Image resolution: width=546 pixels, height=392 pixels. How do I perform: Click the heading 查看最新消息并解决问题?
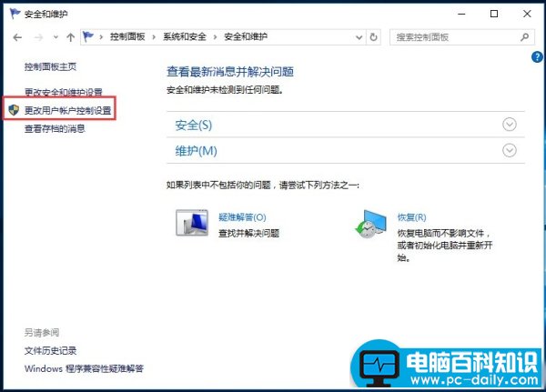coord(230,72)
